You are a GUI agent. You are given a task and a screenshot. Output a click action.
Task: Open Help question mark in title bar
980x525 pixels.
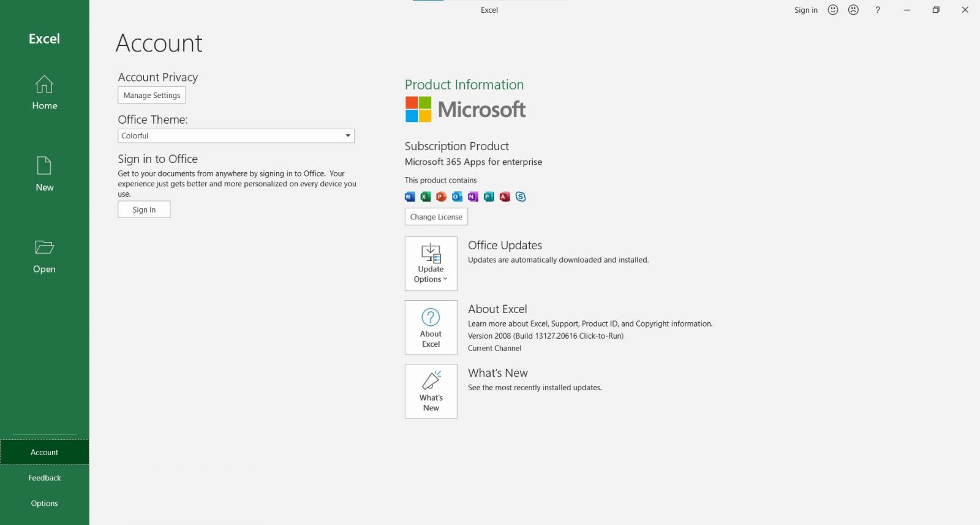878,10
